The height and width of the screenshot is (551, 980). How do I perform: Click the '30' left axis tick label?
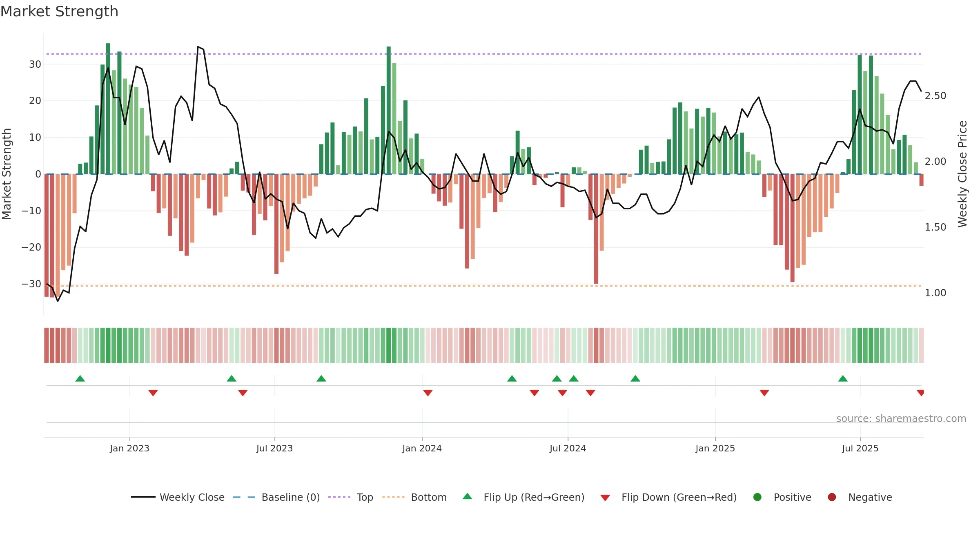click(35, 64)
